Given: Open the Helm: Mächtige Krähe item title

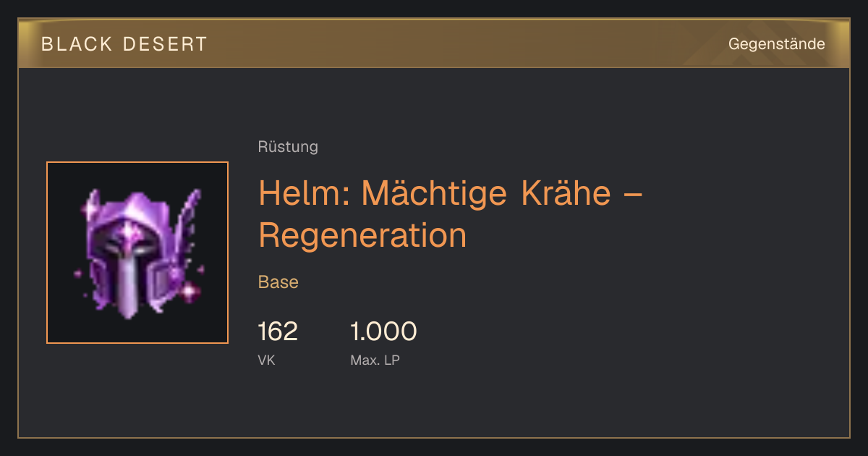Looking at the screenshot, I should click(451, 214).
